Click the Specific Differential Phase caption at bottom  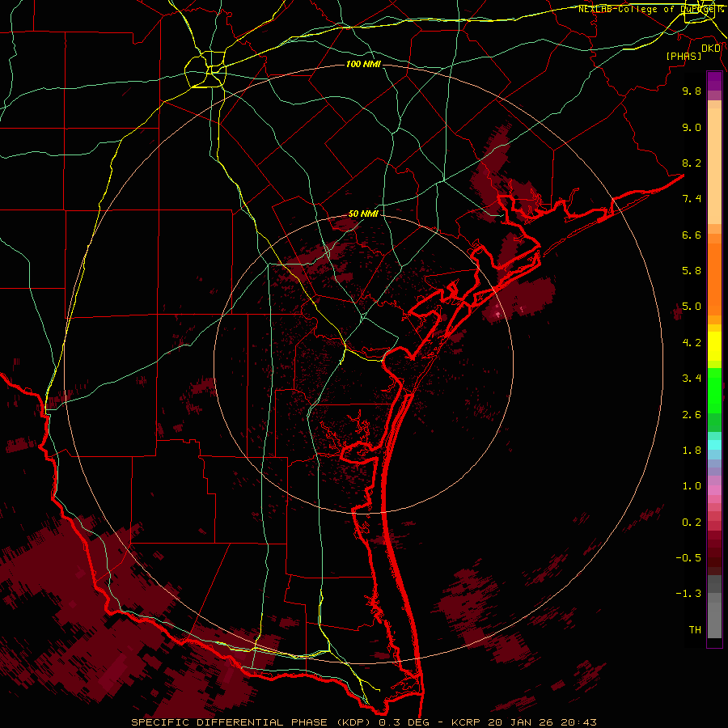click(x=363, y=722)
